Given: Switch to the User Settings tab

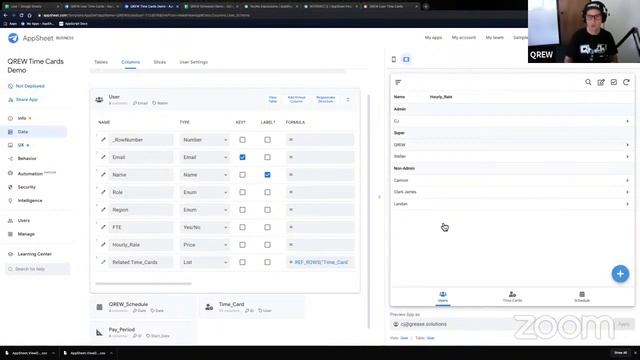Looking at the screenshot, I should [x=193, y=62].
